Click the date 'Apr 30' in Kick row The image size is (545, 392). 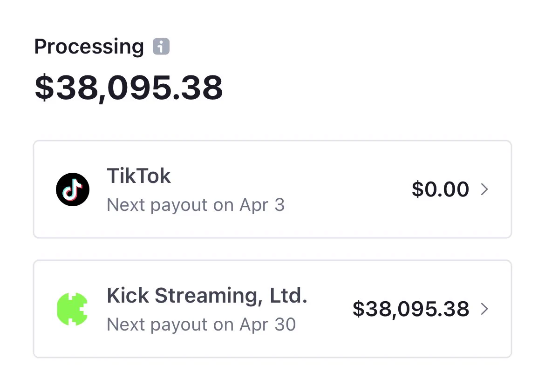268,324
